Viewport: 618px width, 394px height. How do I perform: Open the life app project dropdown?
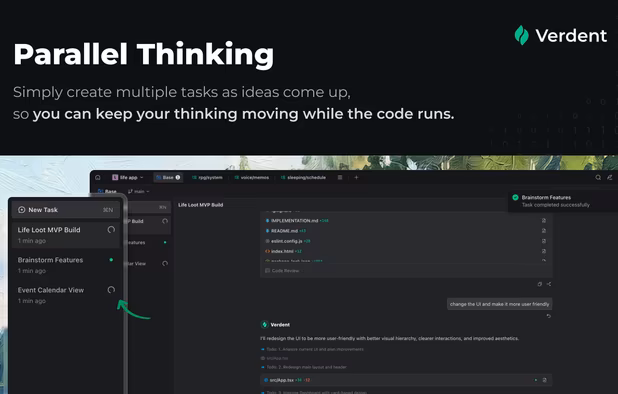tap(128, 178)
